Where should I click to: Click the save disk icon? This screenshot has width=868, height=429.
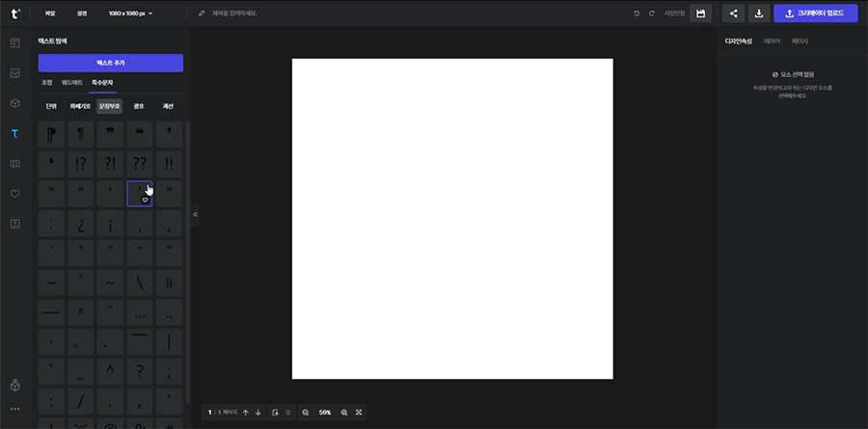(701, 13)
